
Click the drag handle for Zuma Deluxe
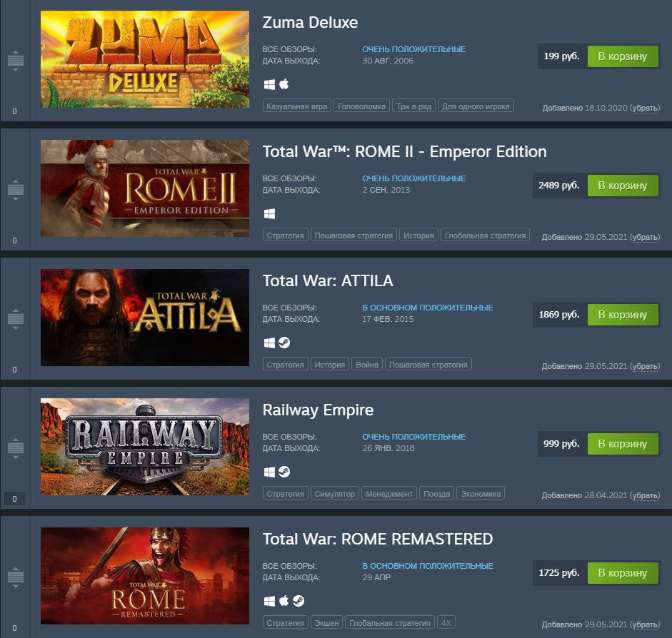16,61
